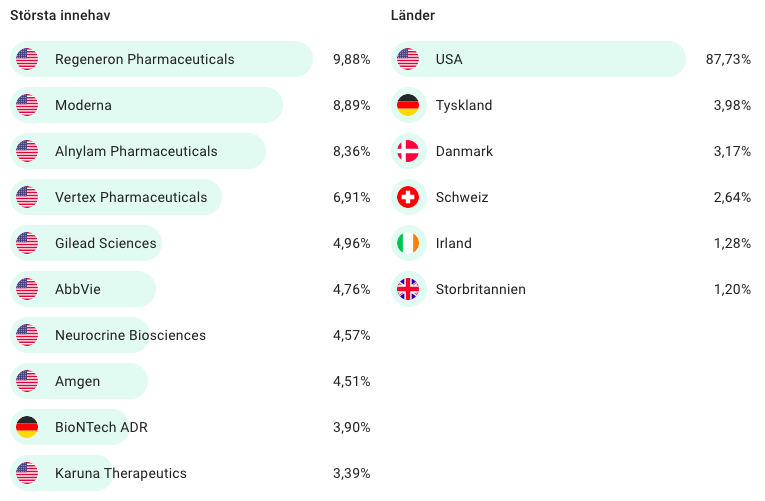Viewport: 765px width, 501px height.
Task: Click the US flag in the USA country row
Action: coord(408,59)
